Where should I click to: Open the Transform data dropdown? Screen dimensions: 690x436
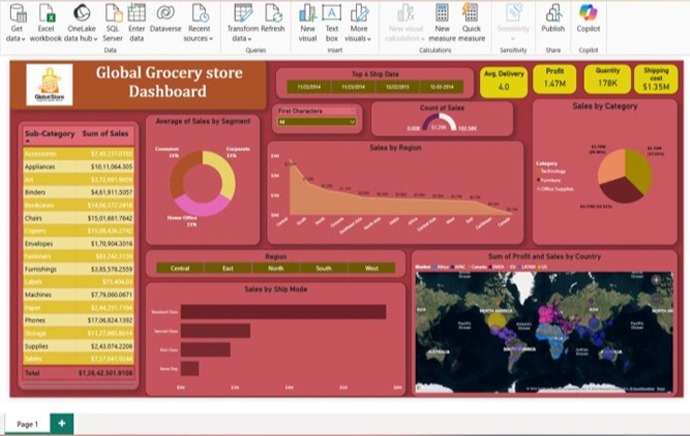pos(241,38)
